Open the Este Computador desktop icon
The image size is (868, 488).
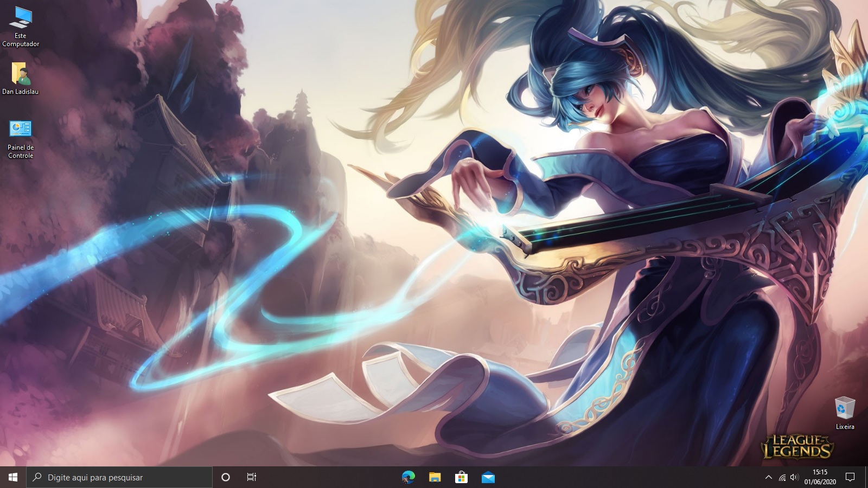(21, 26)
